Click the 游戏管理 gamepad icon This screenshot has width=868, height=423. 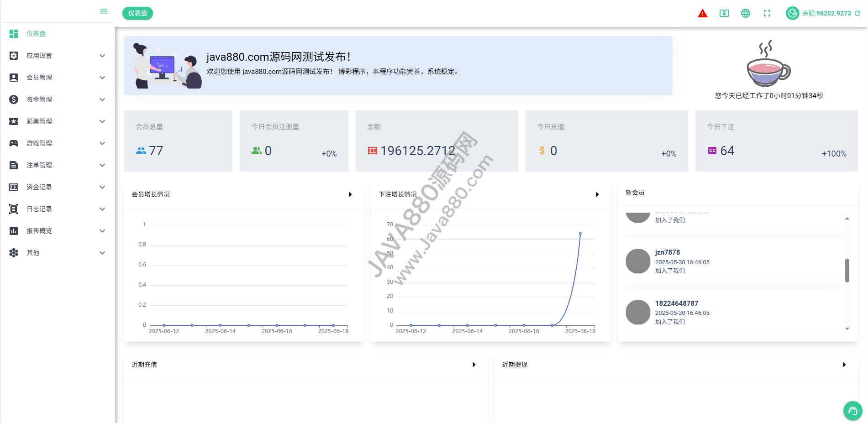click(14, 143)
